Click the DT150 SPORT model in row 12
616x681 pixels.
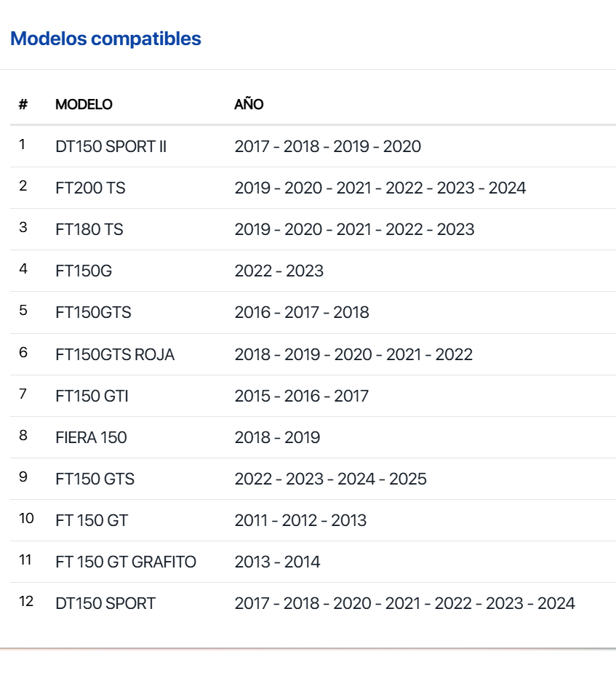pos(105,603)
